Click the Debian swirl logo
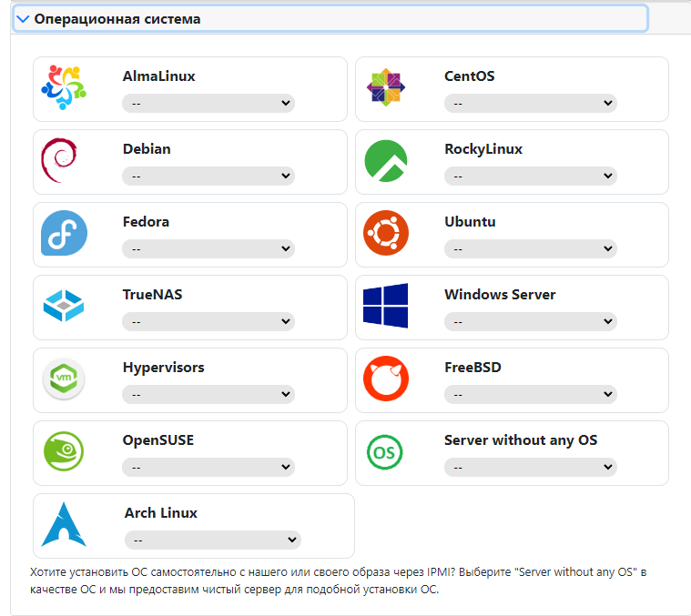This screenshot has width=691, height=616. [59, 160]
